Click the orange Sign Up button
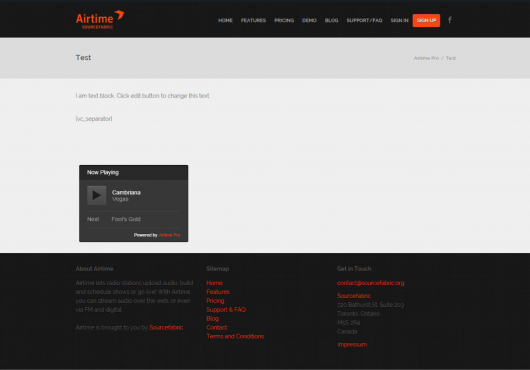Image resolution: width=530 pixels, height=370 pixels. coord(426,20)
